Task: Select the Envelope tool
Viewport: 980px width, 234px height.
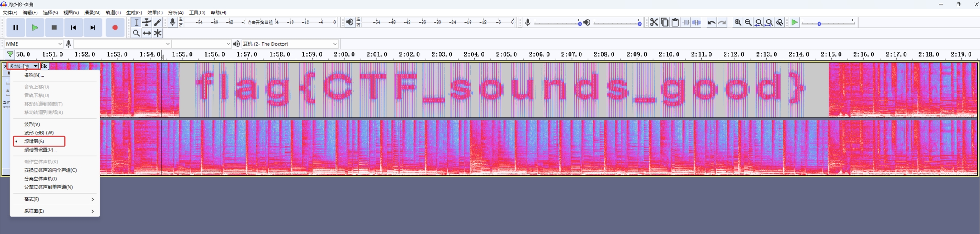Action: pyautogui.click(x=147, y=23)
